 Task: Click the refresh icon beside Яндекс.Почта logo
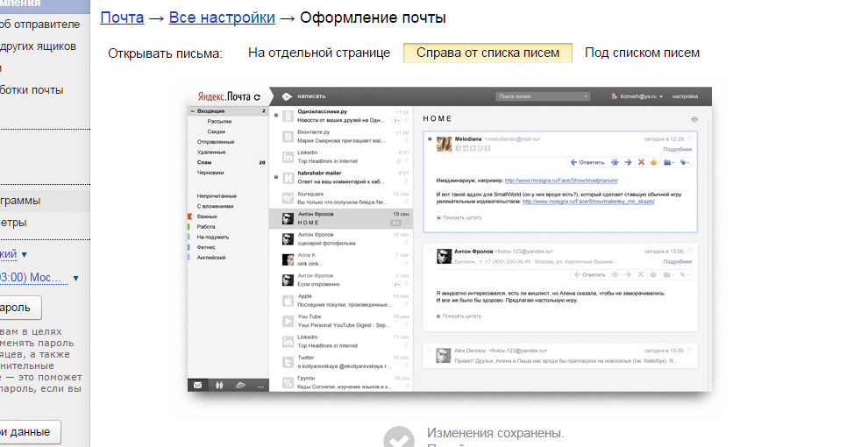coord(256,96)
